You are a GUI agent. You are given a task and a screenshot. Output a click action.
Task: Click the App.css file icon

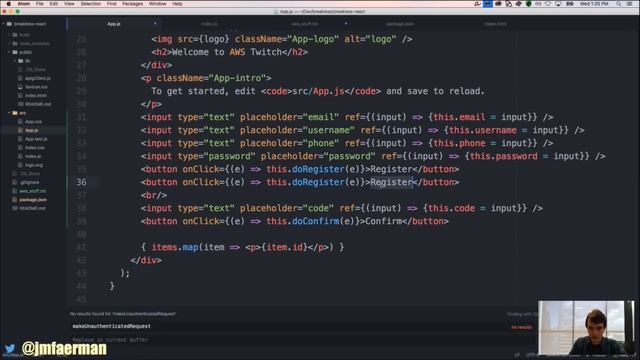point(20,121)
